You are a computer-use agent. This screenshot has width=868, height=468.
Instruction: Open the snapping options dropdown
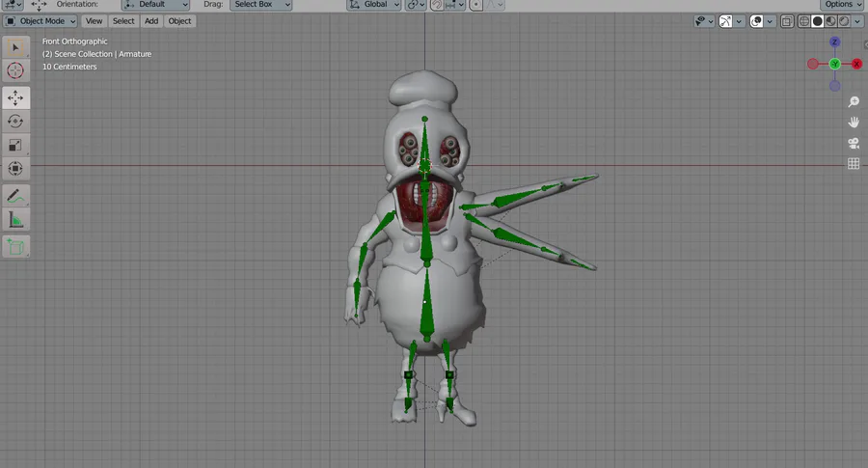tap(456, 5)
